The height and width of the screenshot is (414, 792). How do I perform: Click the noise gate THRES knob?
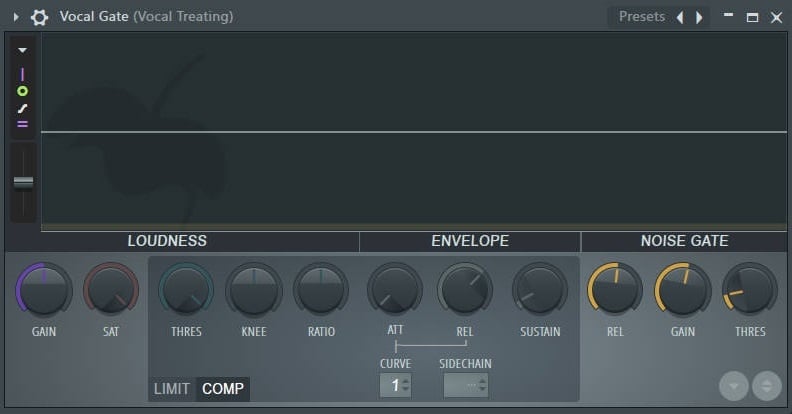click(750, 290)
